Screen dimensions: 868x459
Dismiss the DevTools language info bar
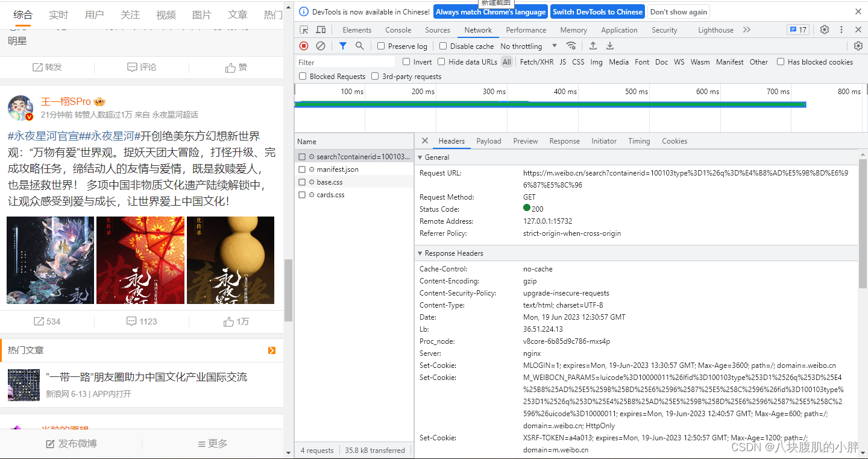click(858, 11)
